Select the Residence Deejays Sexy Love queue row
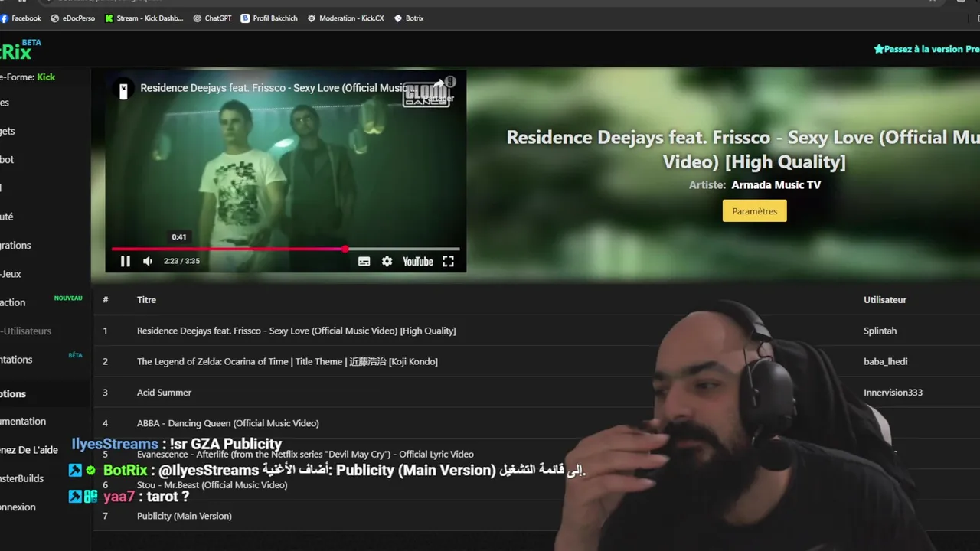Screen dimensions: 980x551 point(536,331)
